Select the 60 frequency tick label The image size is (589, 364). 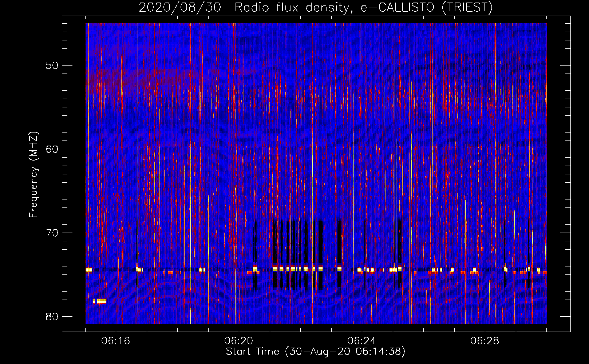point(52,149)
